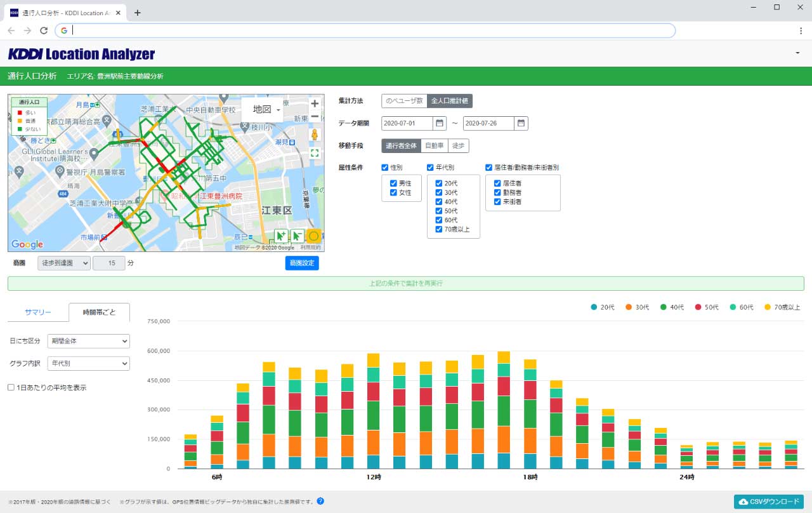812x513 pixels.
Task: Open the user menu arrow at header right
Action: (797, 53)
